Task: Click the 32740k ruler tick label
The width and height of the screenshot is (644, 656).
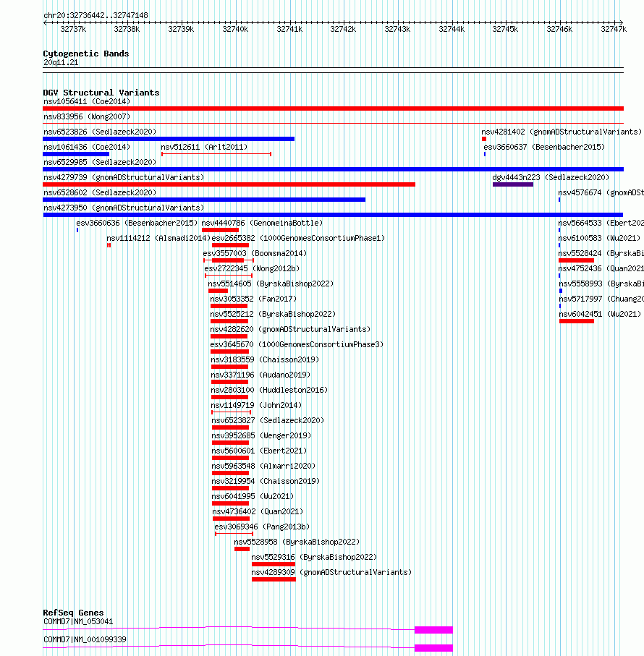Action: point(235,29)
